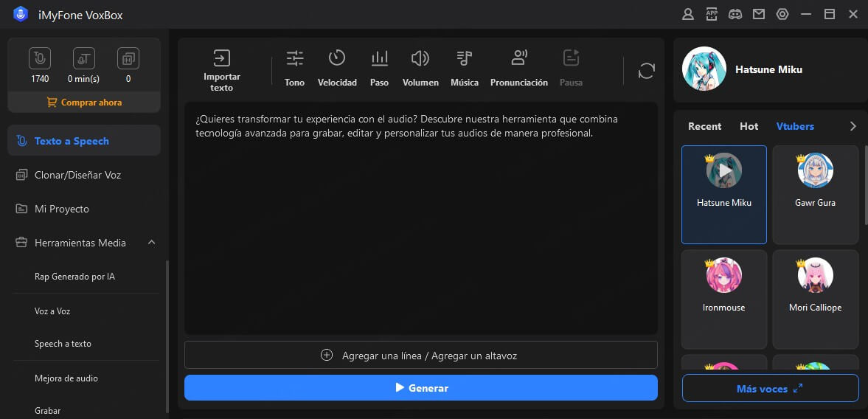
Task: Select the Mori Calliope voice card
Action: [x=815, y=299]
